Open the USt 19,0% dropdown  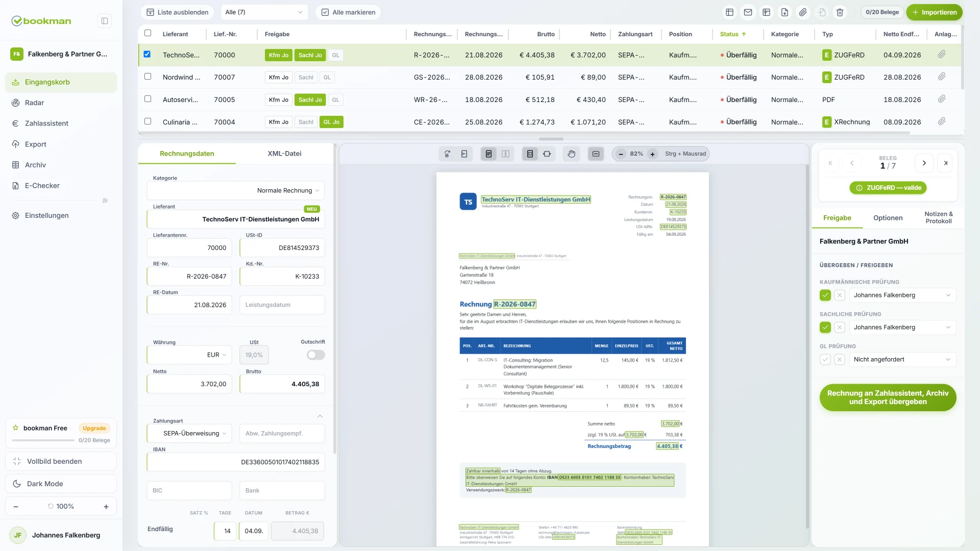254,355
